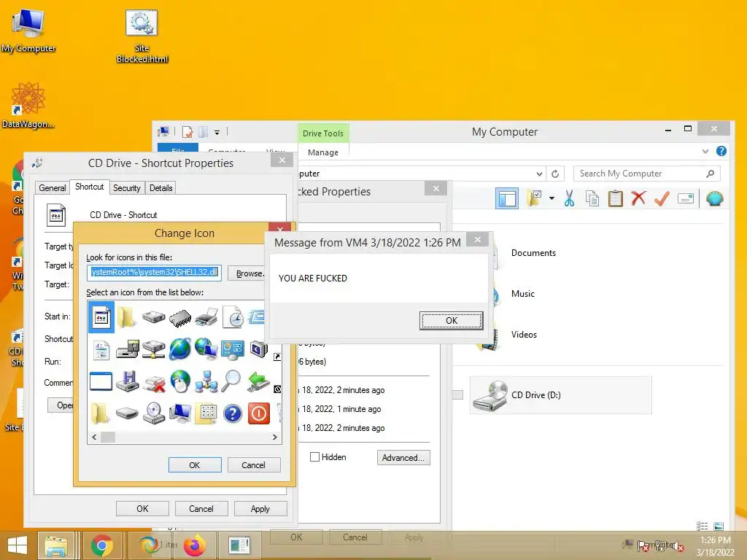Switch to the Security tab
The height and width of the screenshot is (560, 747).
127,188
